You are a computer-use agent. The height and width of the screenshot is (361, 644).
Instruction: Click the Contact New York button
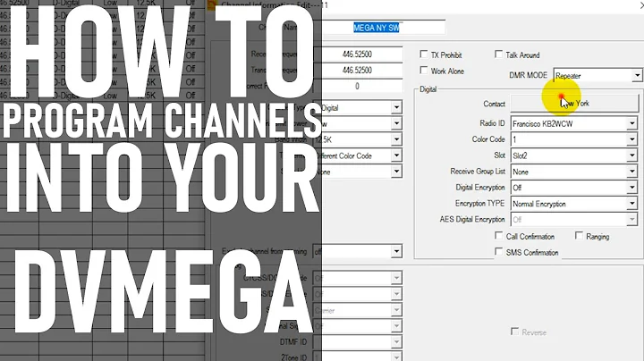[x=574, y=104]
